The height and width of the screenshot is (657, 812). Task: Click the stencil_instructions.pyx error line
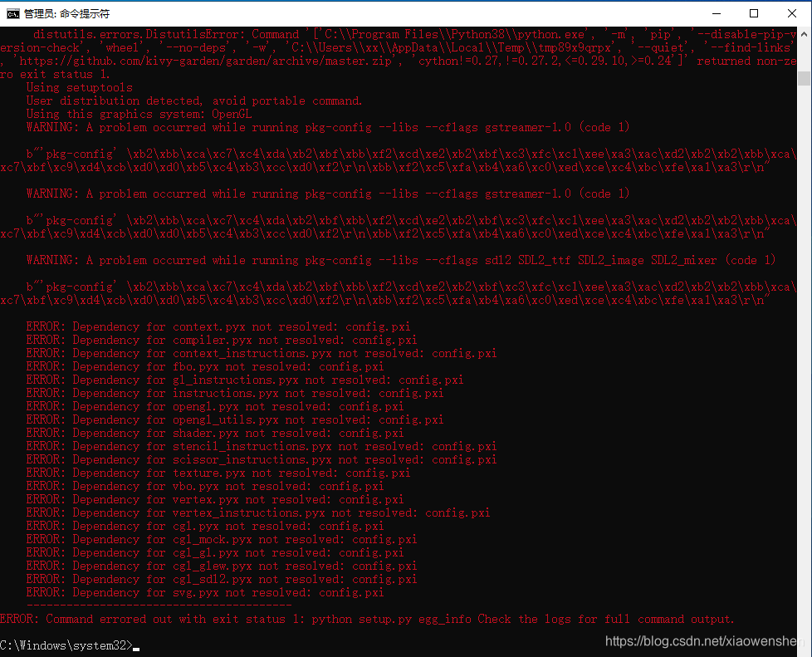pyautogui.click(x=262, y=446)
